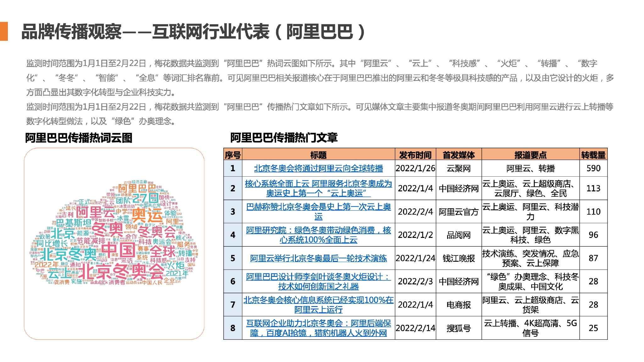Select repost count 113
Image resolution: width=644 pixels, height=362 pixels.
pos(593,188)
